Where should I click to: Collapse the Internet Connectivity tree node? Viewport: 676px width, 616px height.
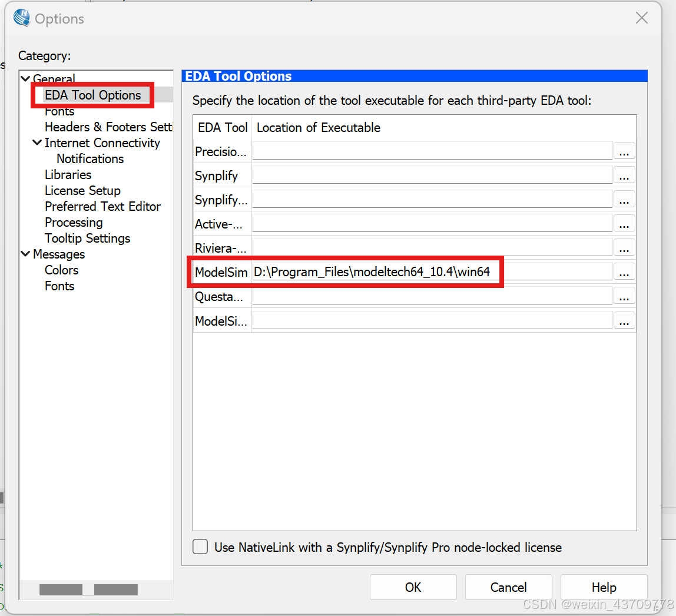(x=38, y=143)
